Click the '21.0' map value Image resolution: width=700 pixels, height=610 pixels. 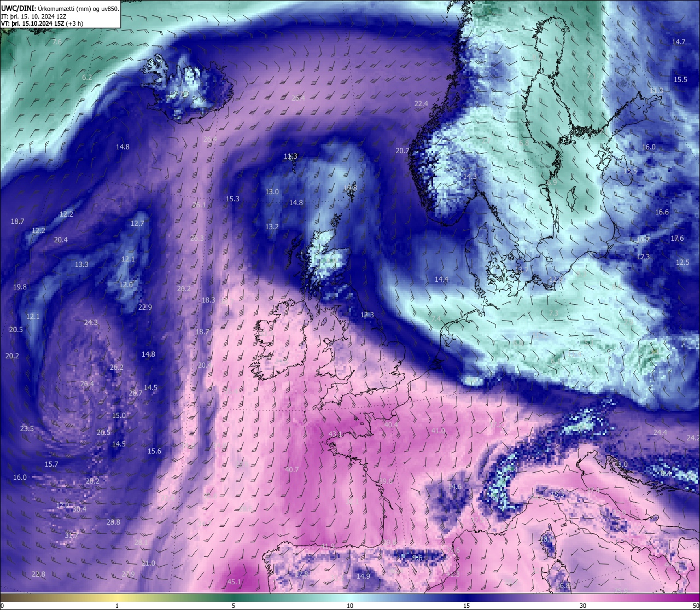click(x=148, y=563)
